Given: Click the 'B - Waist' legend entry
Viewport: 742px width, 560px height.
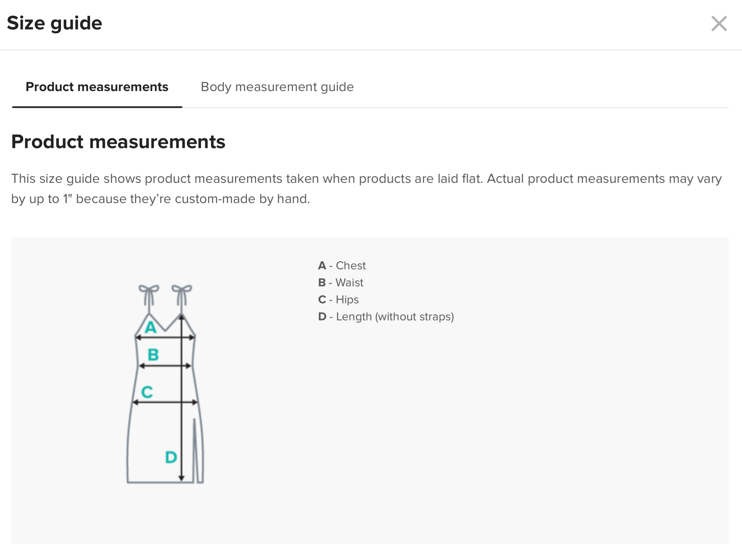Looking at the screenshot, I should 340,282.
